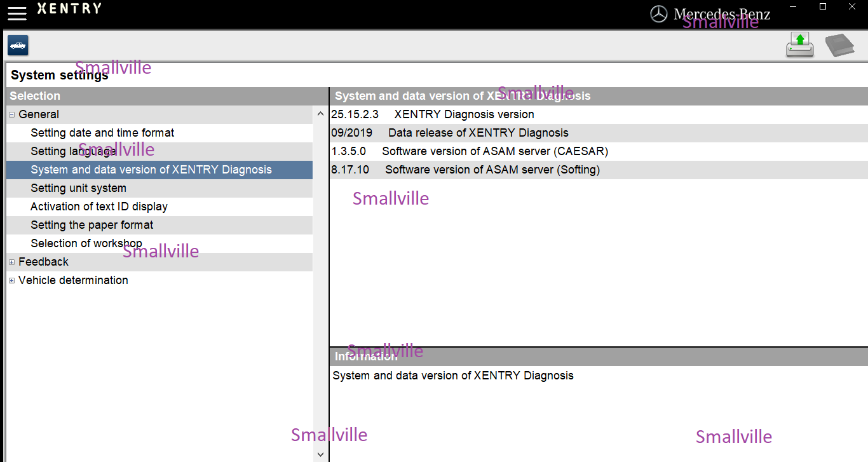Select Activation of text ID display
This screenshot has height=462, width=868.
point(159,207)
